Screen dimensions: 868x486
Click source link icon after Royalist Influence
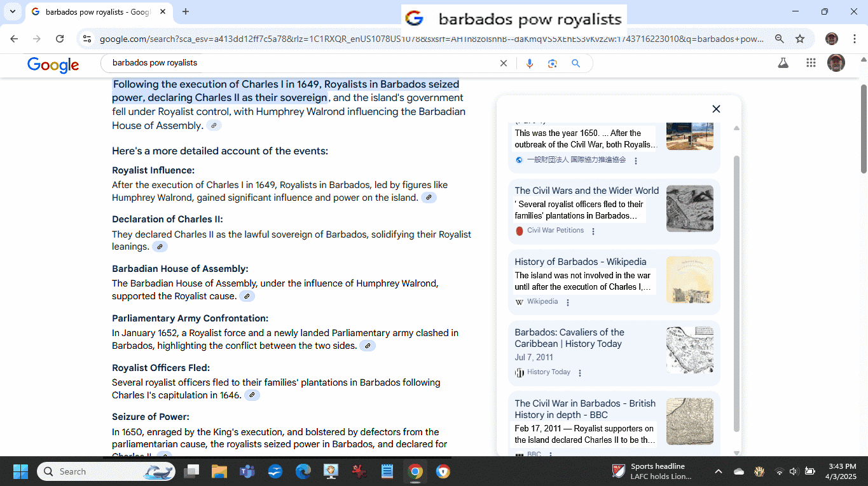(429, 198)
